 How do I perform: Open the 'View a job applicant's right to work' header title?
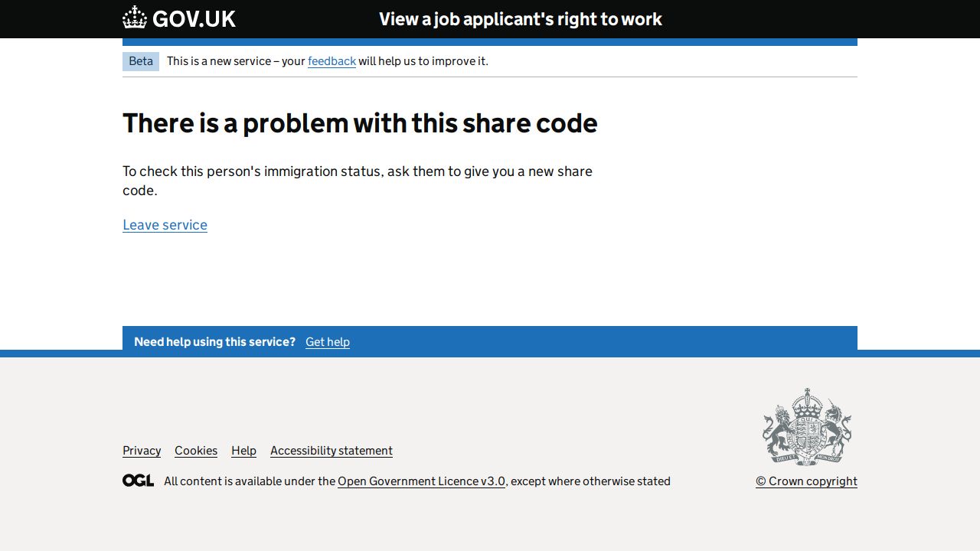(520, 19)
